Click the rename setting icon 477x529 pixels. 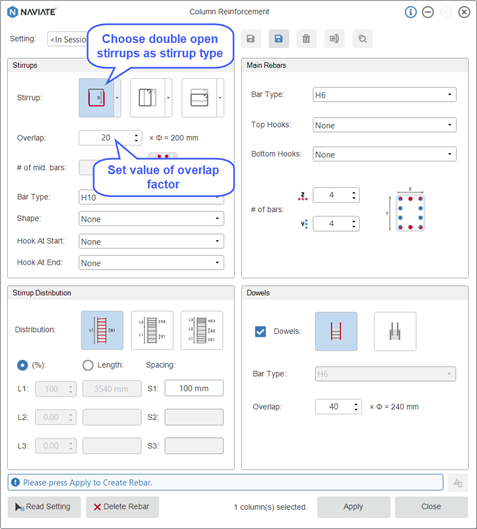[334, 39]
